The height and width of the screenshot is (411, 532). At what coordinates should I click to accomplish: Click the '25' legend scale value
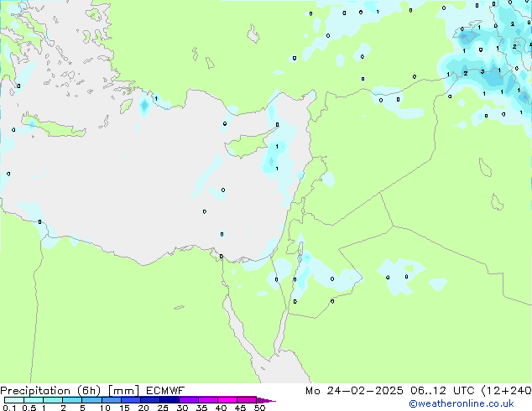point(163,408)
